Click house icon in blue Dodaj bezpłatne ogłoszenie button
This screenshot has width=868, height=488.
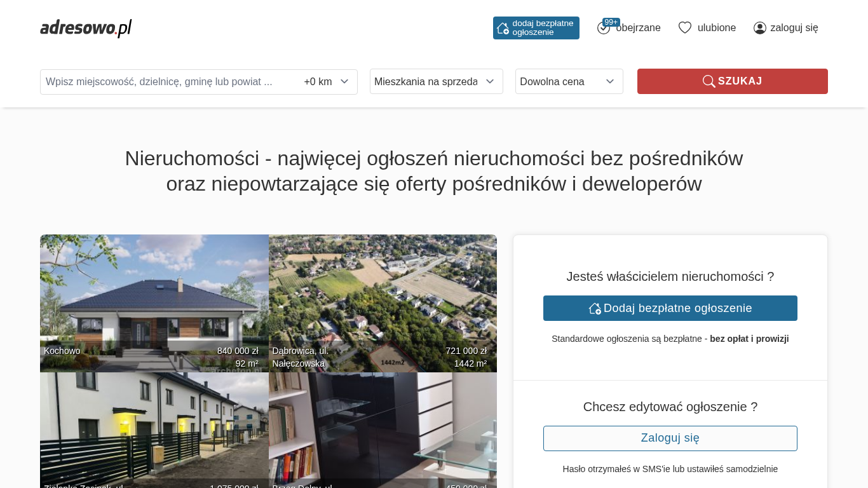(595, 308)
